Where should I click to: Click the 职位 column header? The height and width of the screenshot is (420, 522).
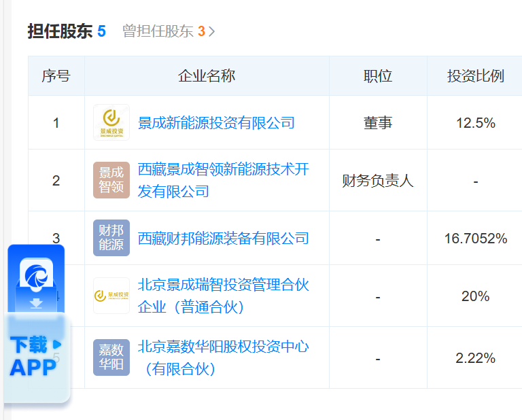(378, 76)
